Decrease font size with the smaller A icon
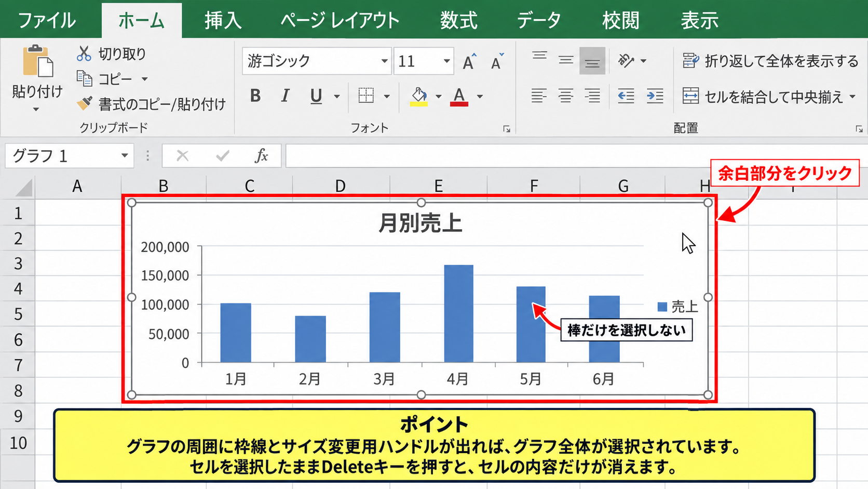Image resolution: width=868 pixels, height=489 pixels. (497, 61)
